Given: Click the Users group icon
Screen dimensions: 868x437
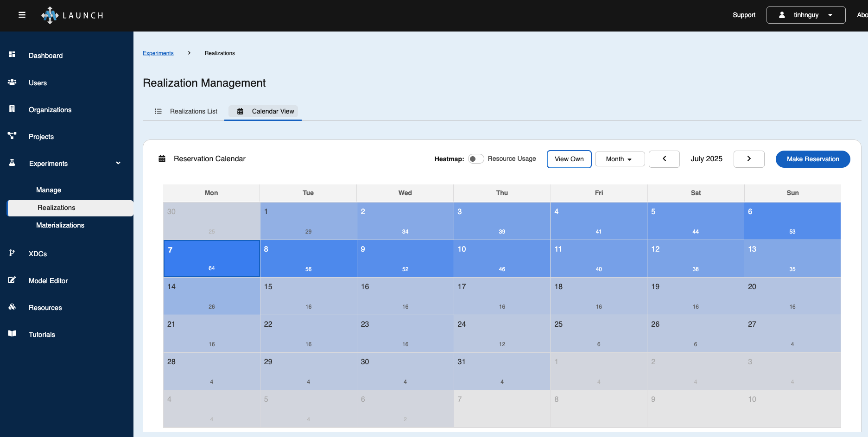Looking at the screenshot, I should 12,82.
